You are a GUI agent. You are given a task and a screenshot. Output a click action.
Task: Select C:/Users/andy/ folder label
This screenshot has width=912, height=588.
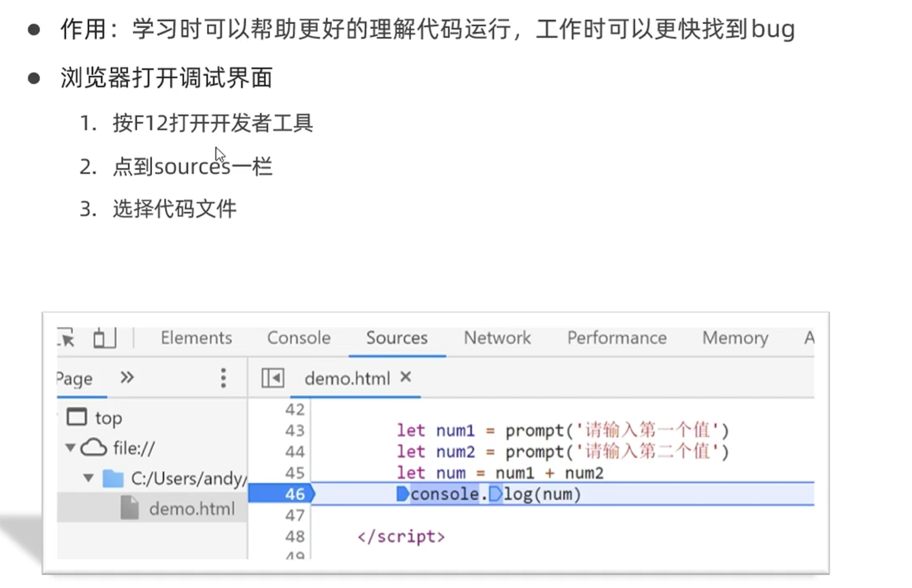[189, 479]
